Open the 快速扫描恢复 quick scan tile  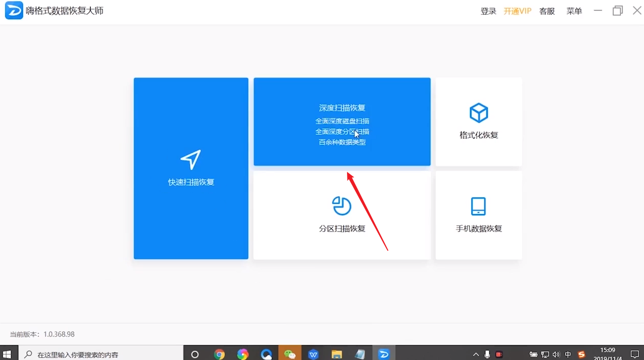191,168
